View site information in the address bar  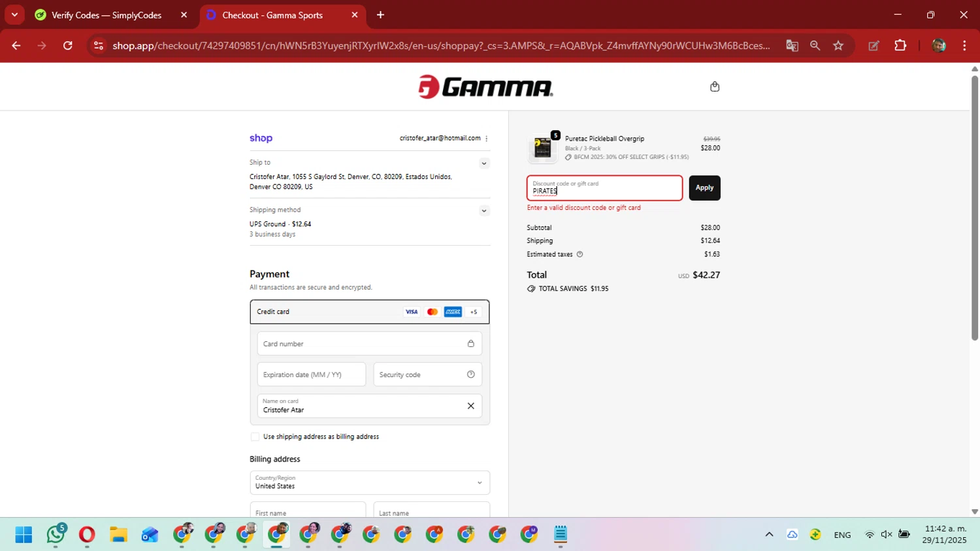coord(99,46)
